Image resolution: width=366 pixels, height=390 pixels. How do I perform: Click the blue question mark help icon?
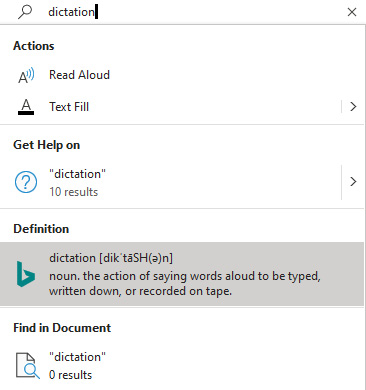pyautogui.click(x=26, y=182)
